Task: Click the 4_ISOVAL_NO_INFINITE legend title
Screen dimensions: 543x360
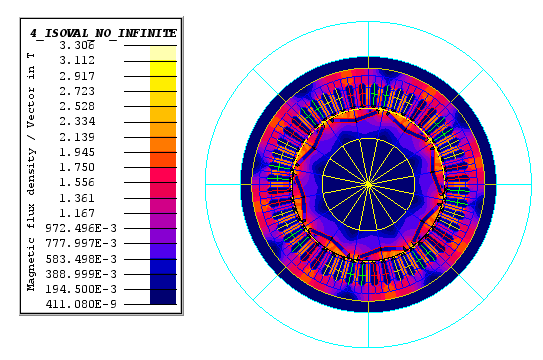Action: coord(103,33)
